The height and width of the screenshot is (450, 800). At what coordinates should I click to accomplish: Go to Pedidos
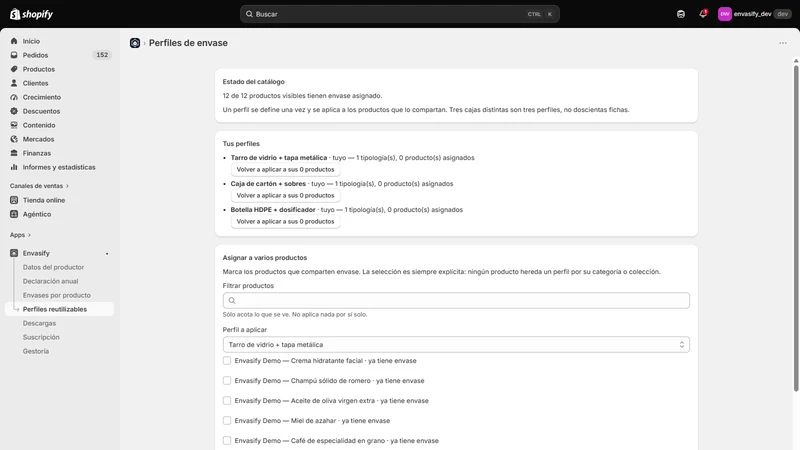(x=35, y=55)
